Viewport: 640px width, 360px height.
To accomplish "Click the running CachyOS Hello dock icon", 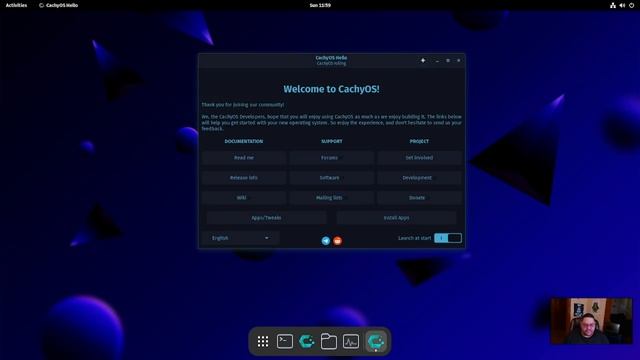I will click(376, 341).
